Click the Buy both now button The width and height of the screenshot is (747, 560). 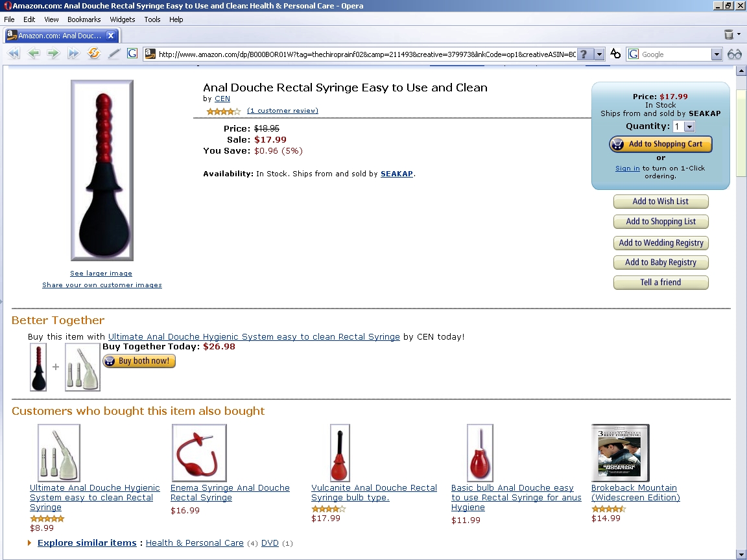tap(139, 361)
